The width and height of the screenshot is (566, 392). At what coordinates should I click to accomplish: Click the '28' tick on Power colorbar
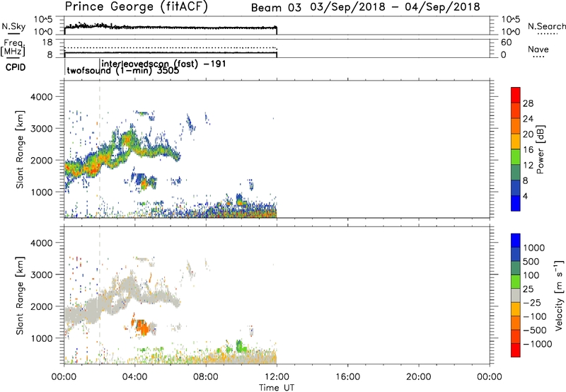point(528,103)
